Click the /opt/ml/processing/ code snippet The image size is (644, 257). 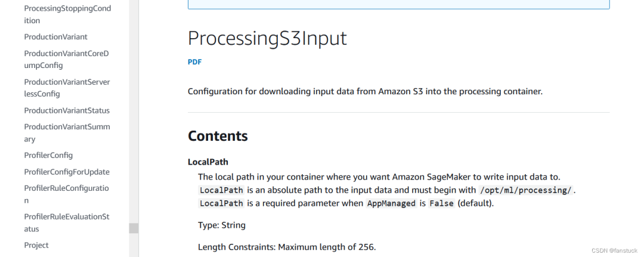tap(525, 190)
